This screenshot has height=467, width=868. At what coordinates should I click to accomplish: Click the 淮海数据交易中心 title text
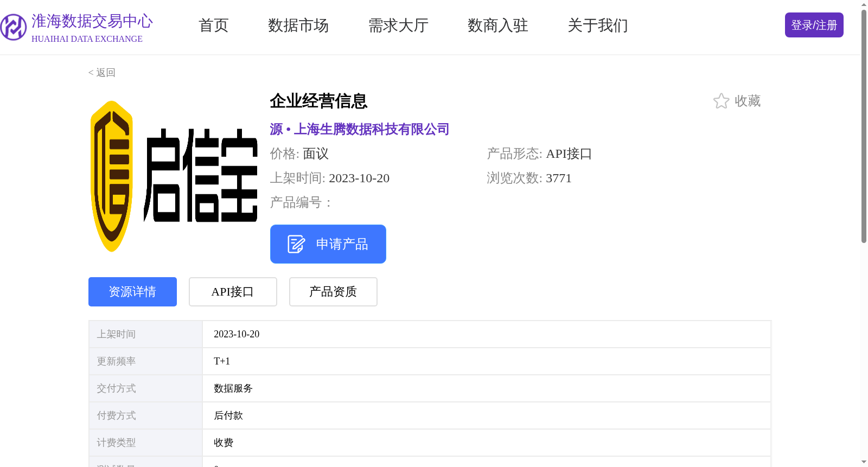click(x=92, y=21)
